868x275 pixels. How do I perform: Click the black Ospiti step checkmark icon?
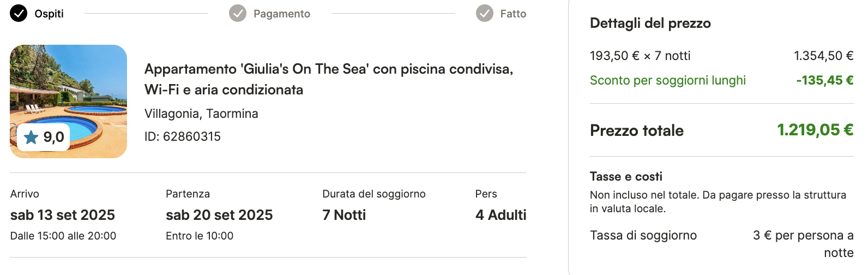point(19,13)
